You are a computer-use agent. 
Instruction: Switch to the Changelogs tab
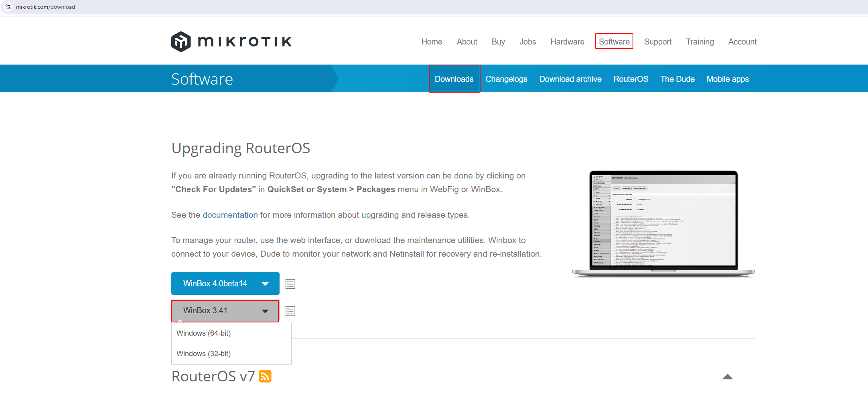(506, 79)
